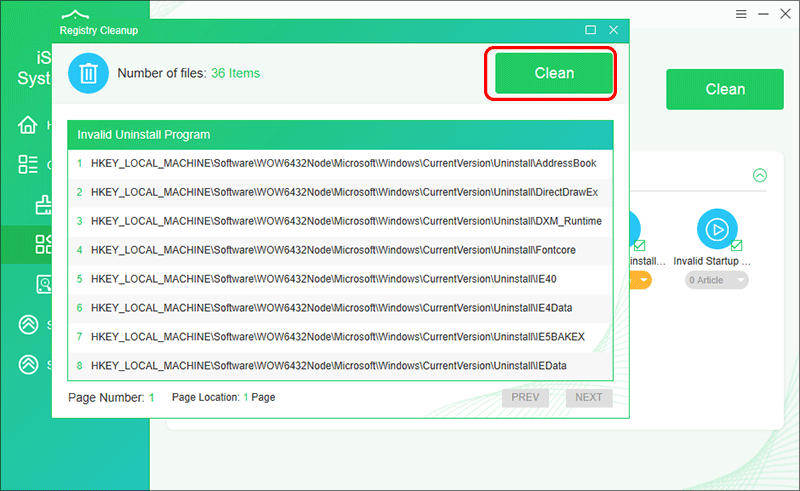This screenshot has height=491, width=800.
Task: Open the checklist icon in the sidebar
Action: click(27, 165)
